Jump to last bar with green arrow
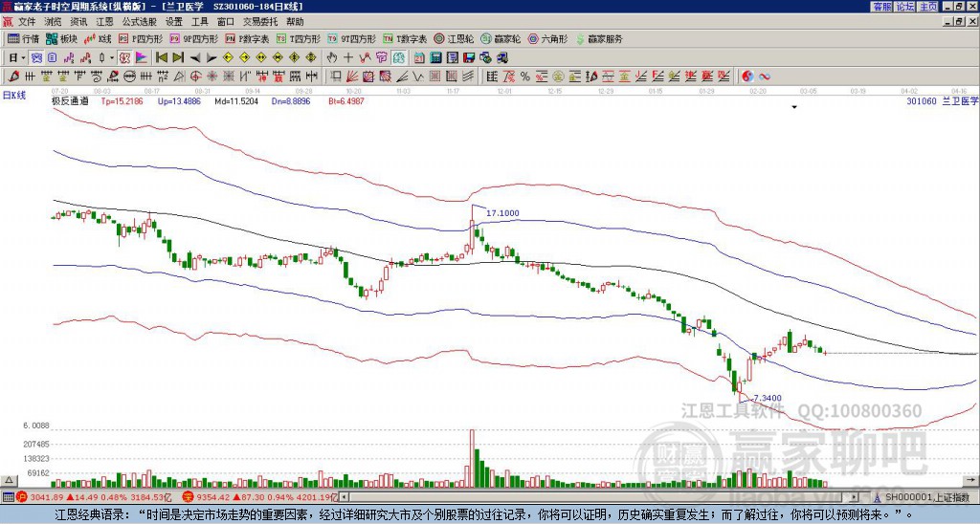980x524 pixels. click(x=178, y=58)
